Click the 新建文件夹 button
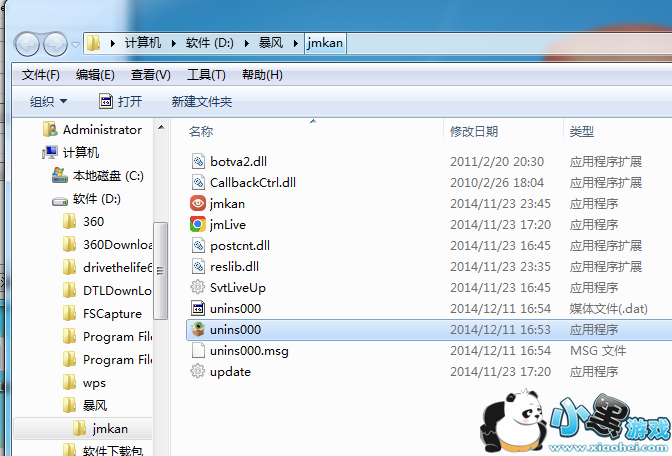This screenshot has height=456, width=672. [202, 102]
